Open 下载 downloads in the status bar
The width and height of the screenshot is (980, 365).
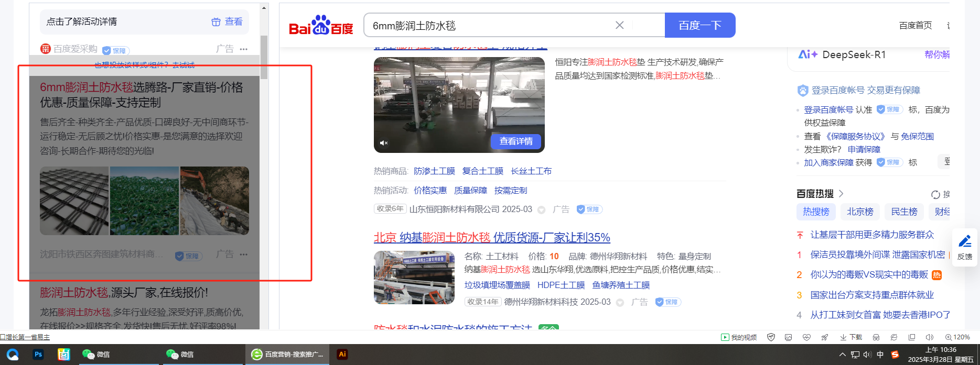851,337
